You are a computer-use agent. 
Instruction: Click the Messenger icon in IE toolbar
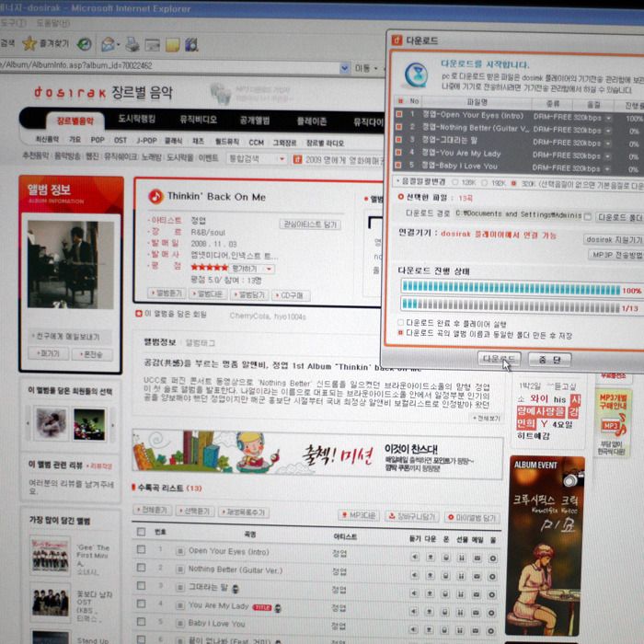click(191, 44)
